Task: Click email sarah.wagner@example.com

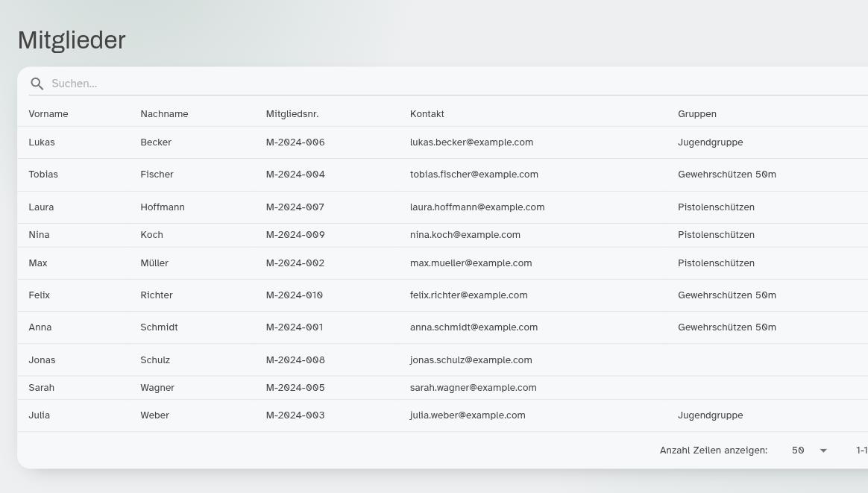Action: pos(474,388)
